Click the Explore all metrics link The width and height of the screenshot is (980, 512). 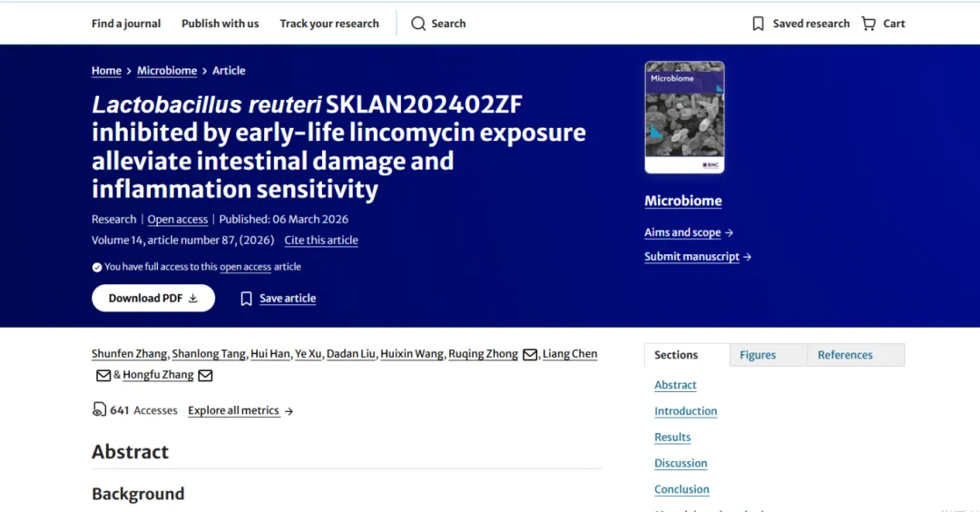coord(234,410)
